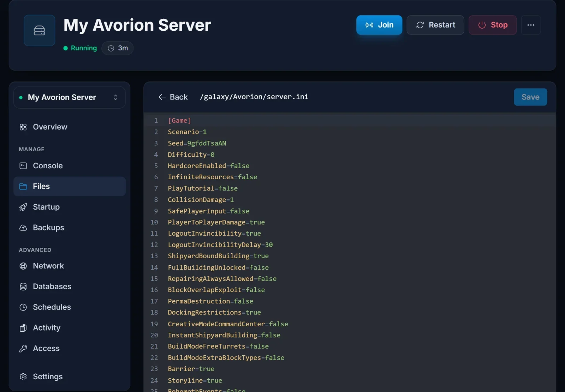Click the InstantShipyardBuilding=false line
Screen dimensions: 565x392
(x=224, y=335)
